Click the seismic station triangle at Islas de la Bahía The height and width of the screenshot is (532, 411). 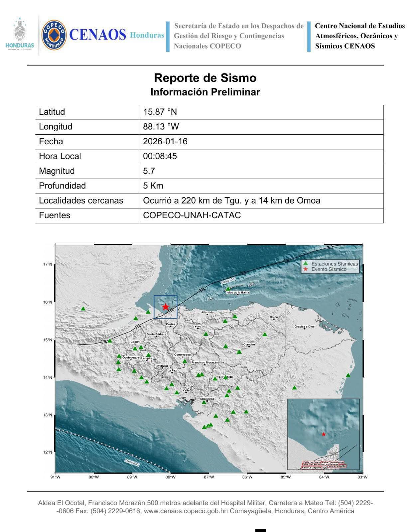click(228, 289)
